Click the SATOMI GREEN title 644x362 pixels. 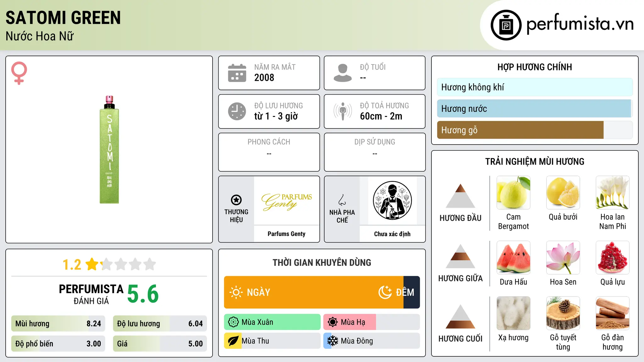pos(63,18)
